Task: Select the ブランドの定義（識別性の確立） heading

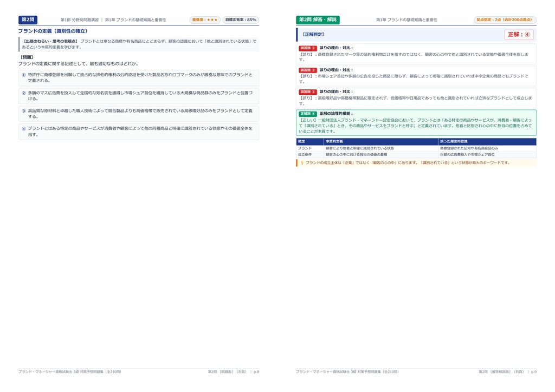Action: [53, 31]
